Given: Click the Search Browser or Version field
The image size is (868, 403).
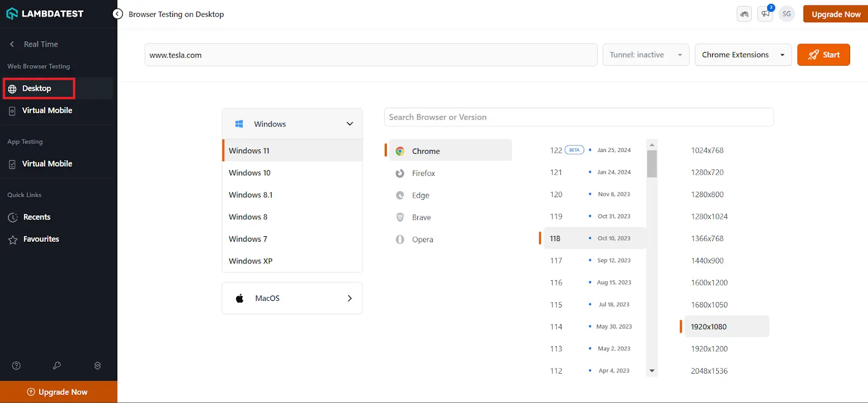Looking at the screenshot, I should point(579,117).
